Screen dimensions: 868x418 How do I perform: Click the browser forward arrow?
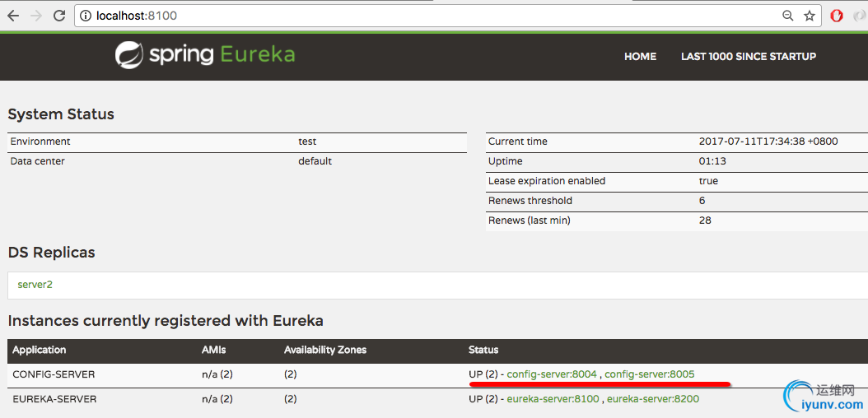(36, 16)
